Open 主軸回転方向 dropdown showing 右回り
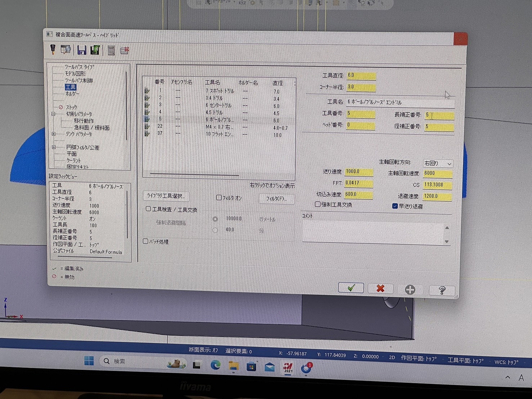 [x=438, y=163]
